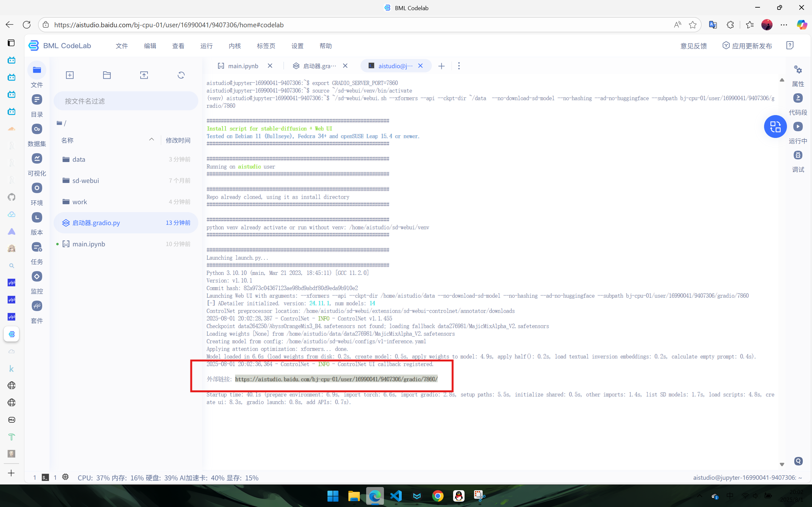
Task: Open the 监控 sidebar panel
Action: pos(37,276)
